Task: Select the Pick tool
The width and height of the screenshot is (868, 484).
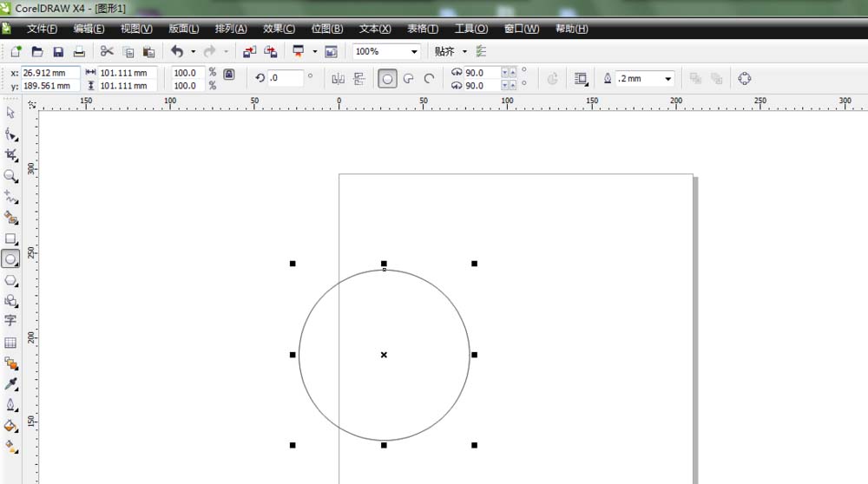Action: point(10,113)
